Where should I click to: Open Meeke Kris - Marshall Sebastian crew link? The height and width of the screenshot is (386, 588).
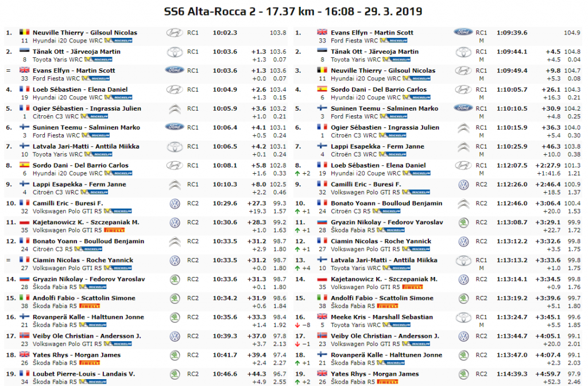[382, 317]
